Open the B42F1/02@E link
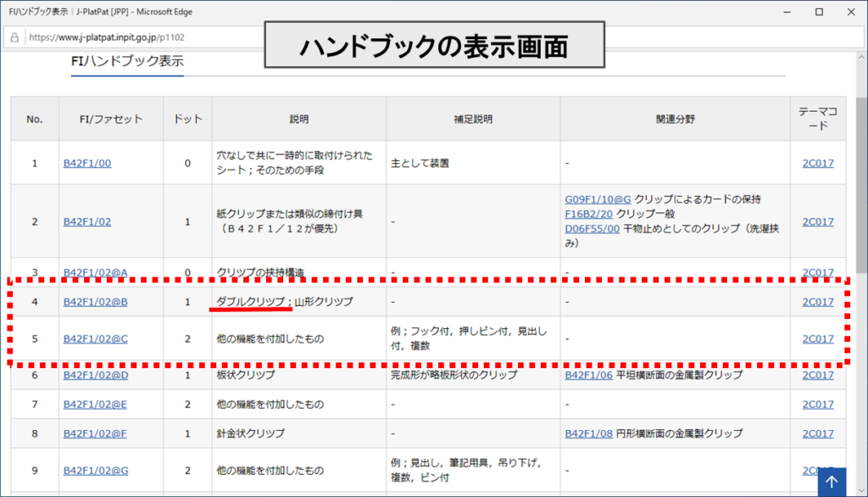868x497 pixels. click(95, 405)
